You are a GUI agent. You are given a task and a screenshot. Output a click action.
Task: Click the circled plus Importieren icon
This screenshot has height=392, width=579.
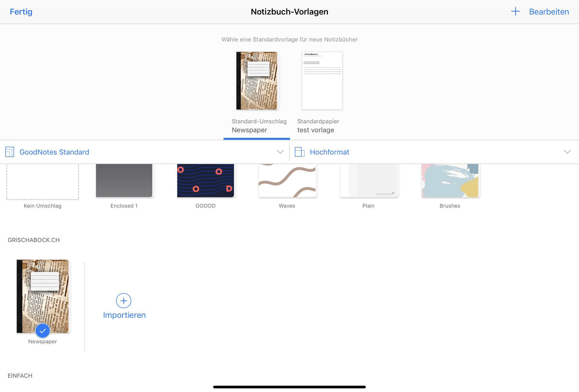(x=124, y=300)
